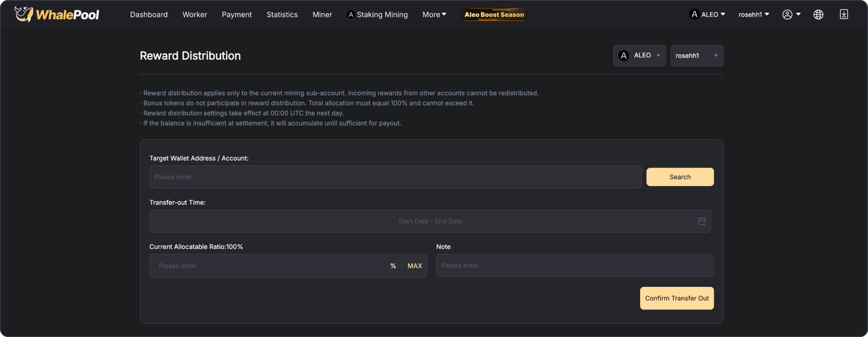Click Confirm Transfer Out button
The height and width of the screenshot is (337, 868).
click(677, 298)
